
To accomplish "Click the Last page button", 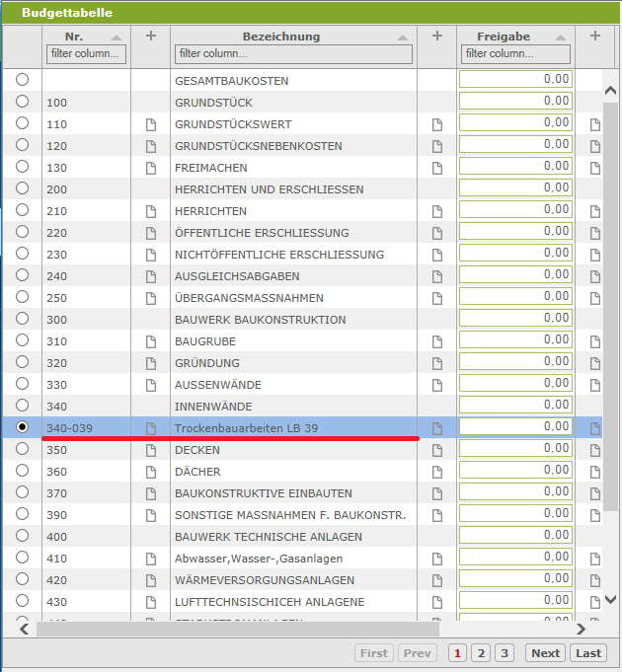I will [588, 653].
